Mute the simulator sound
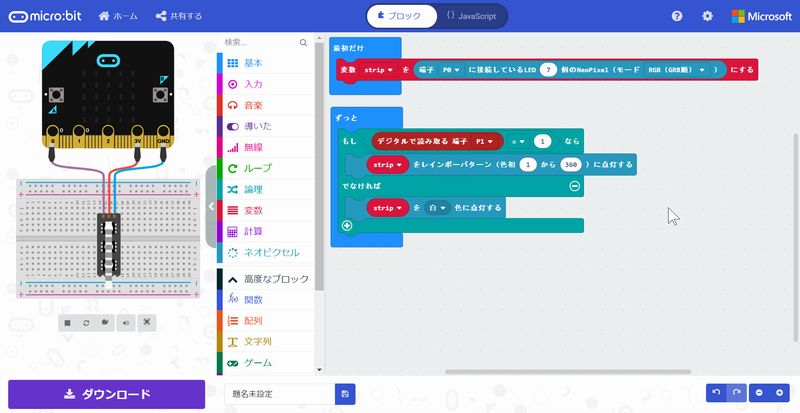 pos(126,322)
